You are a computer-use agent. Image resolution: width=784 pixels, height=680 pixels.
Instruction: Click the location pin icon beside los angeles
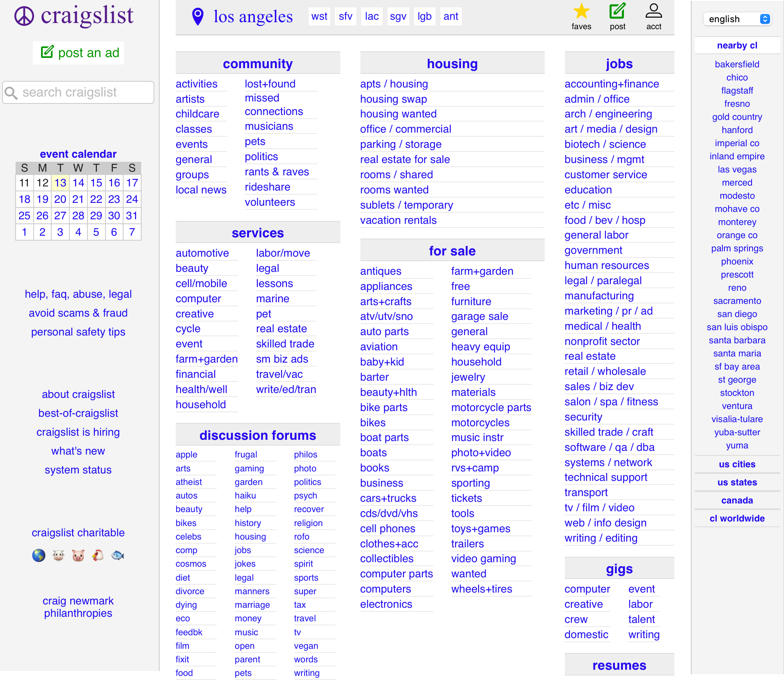point(198,16)
